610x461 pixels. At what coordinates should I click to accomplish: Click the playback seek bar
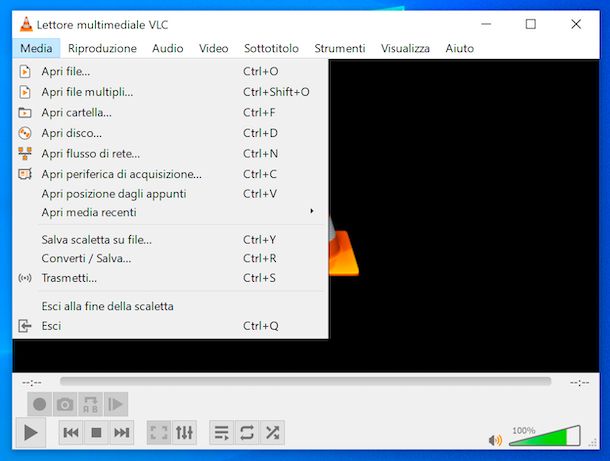point(305,381)
